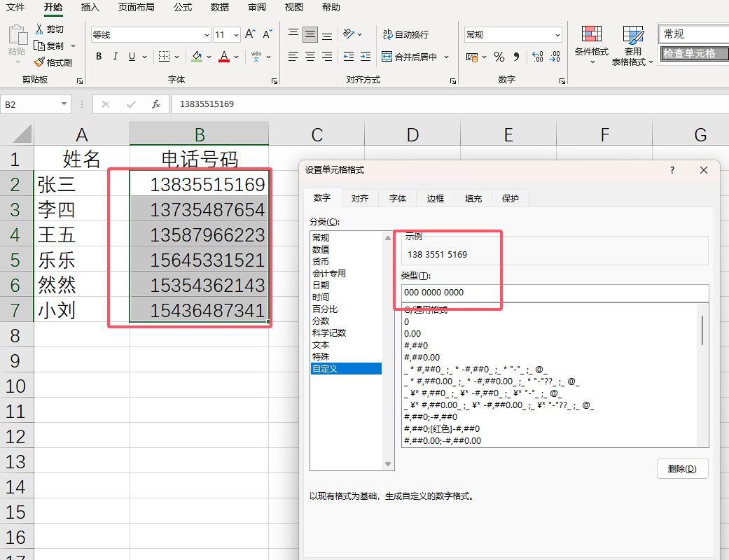The width and height of the screenshot is (729, 560).
Task: Click the category list scroll-down arrow
Action: (388, 464)
